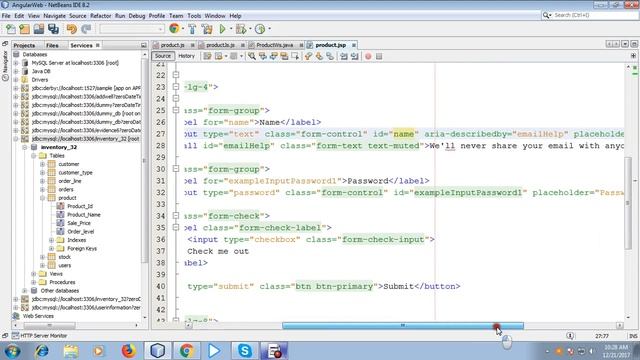This screenshot has height=360, width=640.
Task: Open the Tools menu
Action: click(194, 16)
